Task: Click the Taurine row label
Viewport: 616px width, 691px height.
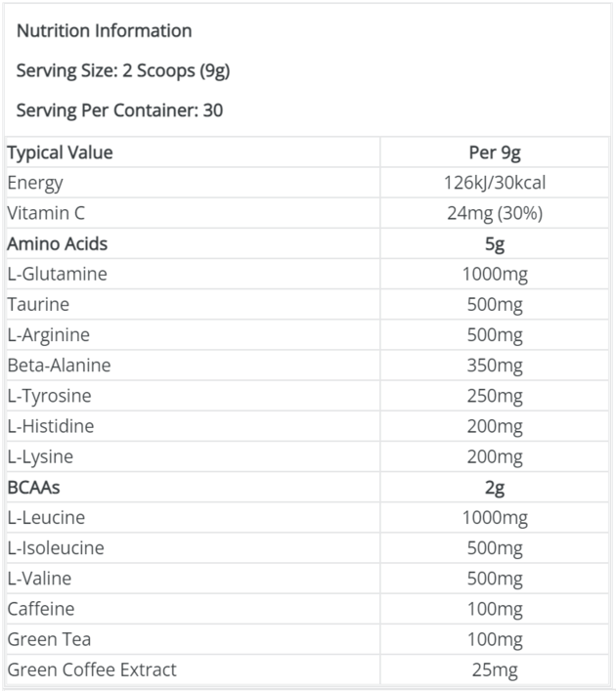Action: pos(38,305)
